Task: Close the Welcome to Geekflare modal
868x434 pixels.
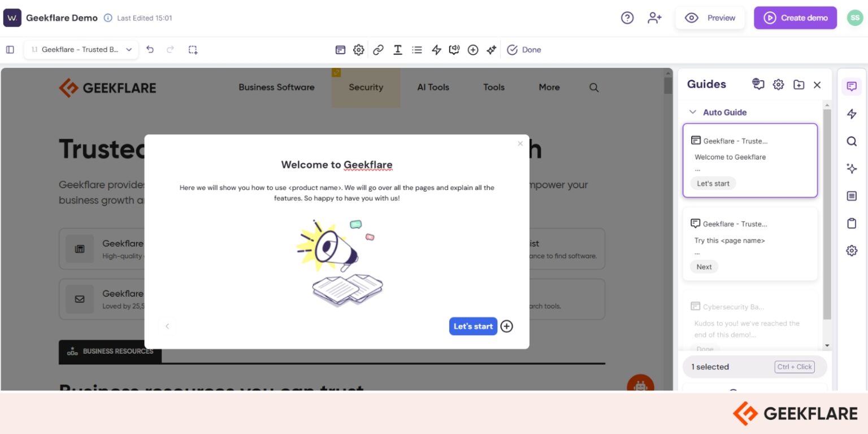Action: click(x=520, y=144)
